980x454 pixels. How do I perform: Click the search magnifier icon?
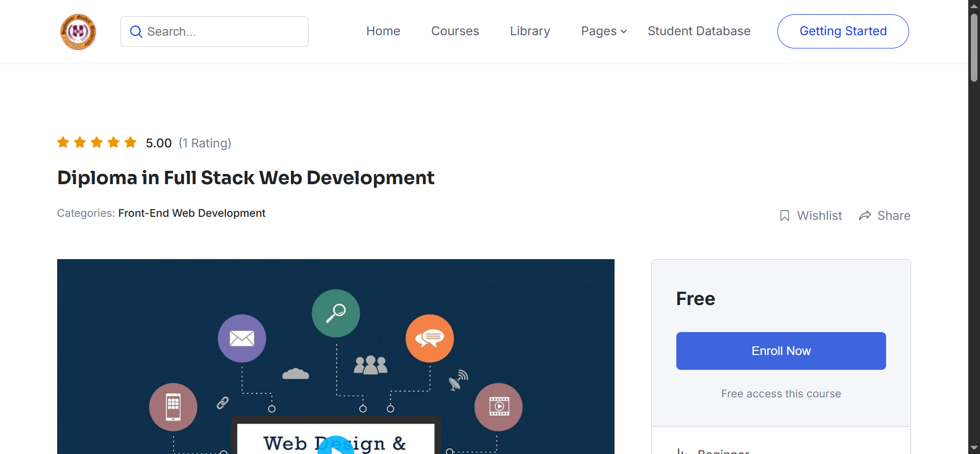136,32
